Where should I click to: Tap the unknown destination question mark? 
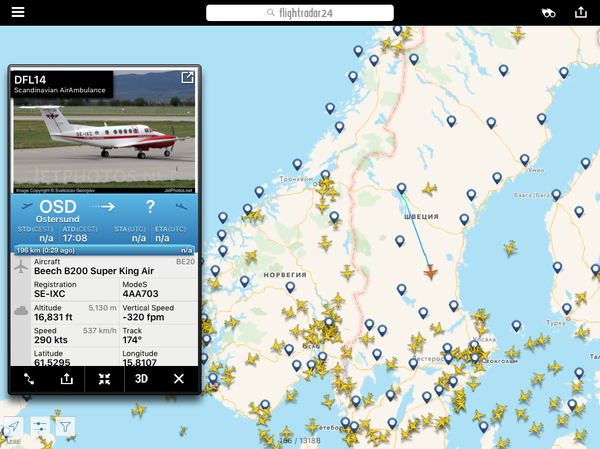pyautogui.click(x=150, y=207)
